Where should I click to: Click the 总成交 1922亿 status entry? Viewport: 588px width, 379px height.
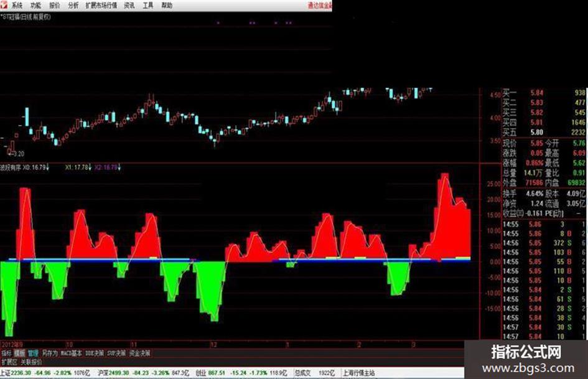315,373
